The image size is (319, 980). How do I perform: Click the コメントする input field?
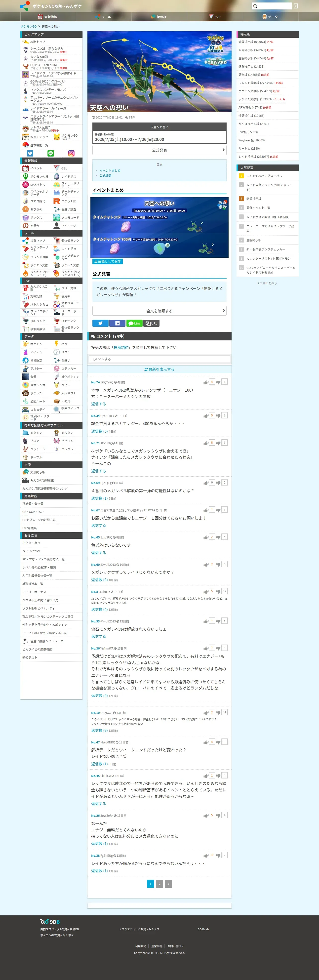(x=159, y=359)
